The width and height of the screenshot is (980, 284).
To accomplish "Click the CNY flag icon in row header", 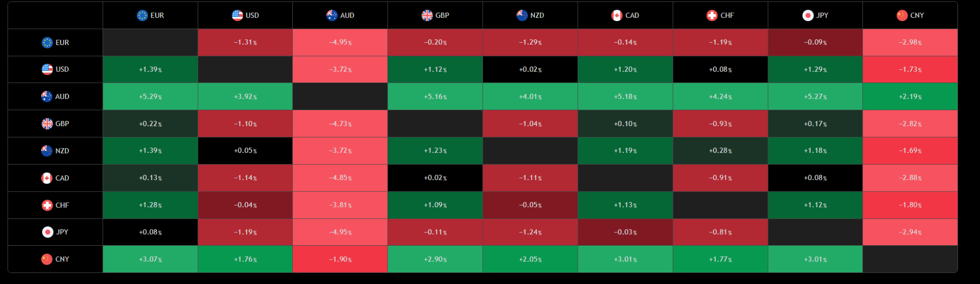I will tap(47, 259).
